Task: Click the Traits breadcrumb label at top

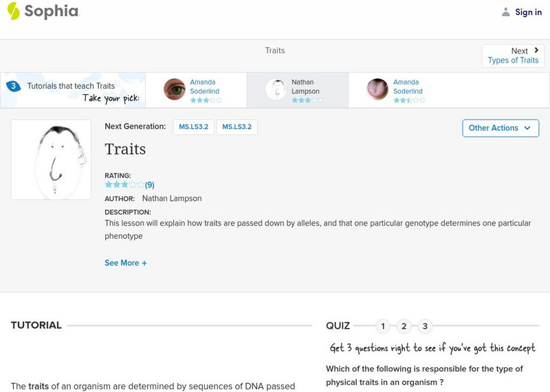Action: click(275, 50)
